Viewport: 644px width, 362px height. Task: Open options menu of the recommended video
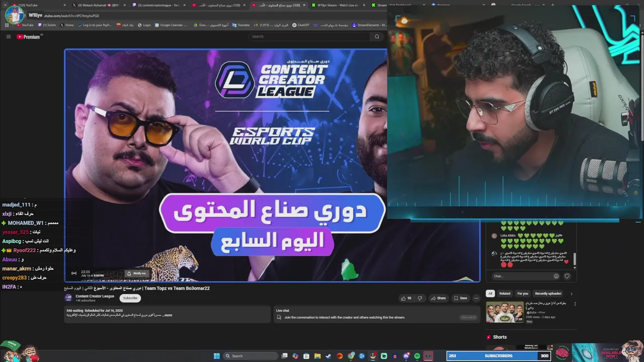(x=575, y=304)
